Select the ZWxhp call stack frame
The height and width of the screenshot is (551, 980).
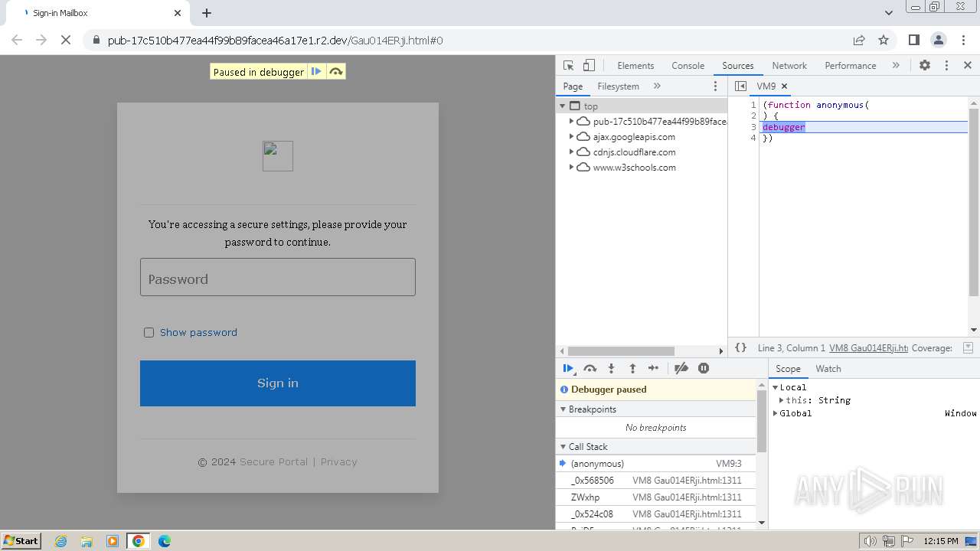pos(655,497)
